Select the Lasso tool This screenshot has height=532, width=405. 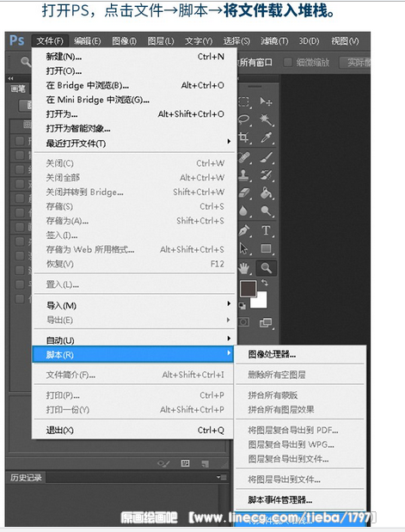pyautogui.click(x=244, y=119)
